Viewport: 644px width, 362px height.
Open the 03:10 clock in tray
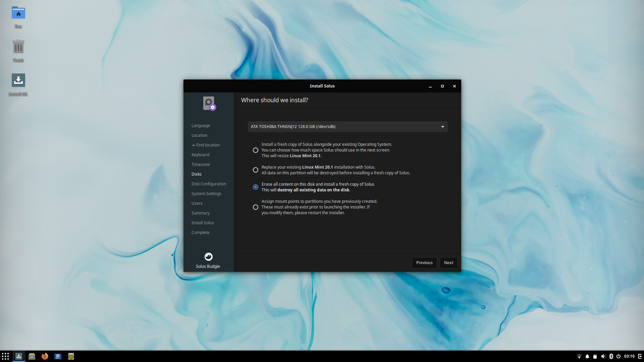pyautogui.click(x=629, y=356)
